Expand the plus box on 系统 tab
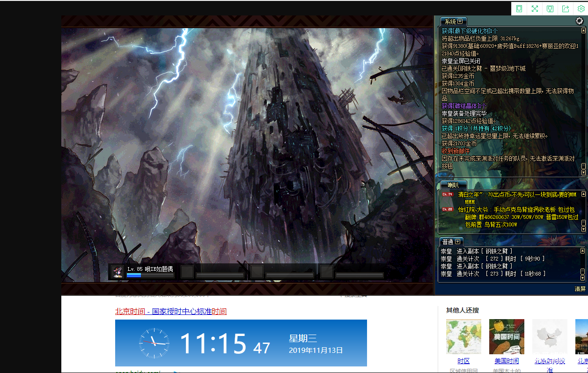 [x=460, y=22]
